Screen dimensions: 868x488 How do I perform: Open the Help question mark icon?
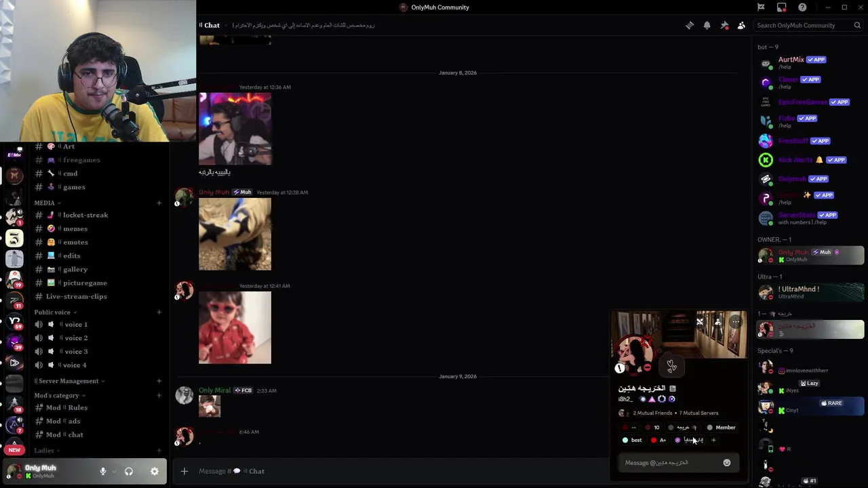pos(802,7)
